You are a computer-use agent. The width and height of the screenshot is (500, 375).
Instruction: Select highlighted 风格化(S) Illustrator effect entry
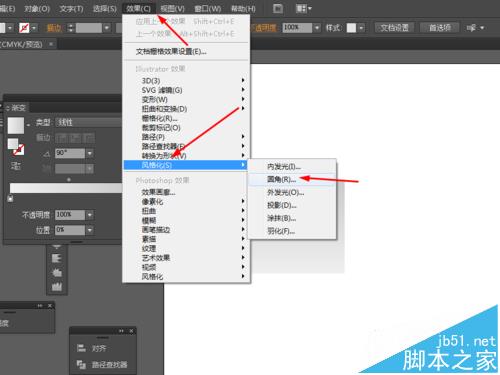pos(186,165)
